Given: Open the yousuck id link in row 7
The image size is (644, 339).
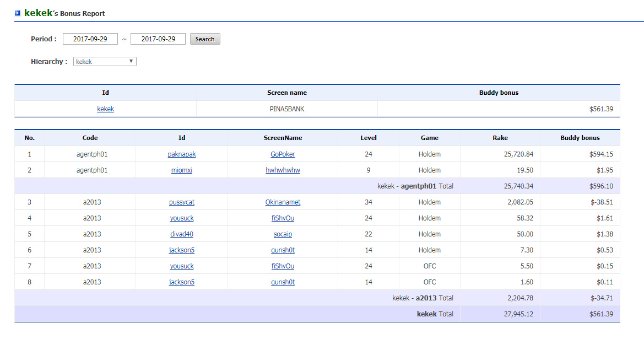Looking at the screenshot, I should [182, 266].
